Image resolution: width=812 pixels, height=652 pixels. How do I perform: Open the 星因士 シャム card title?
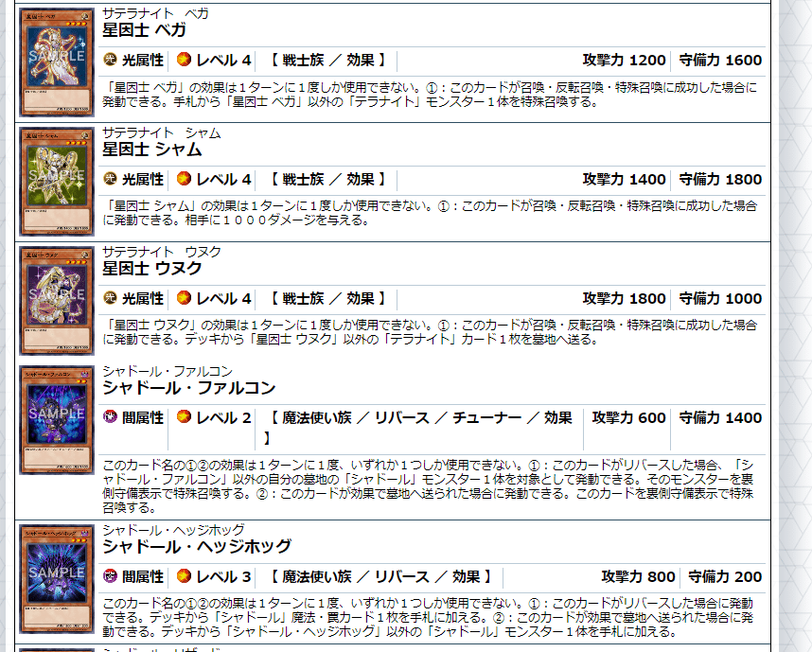coord(151,150)
